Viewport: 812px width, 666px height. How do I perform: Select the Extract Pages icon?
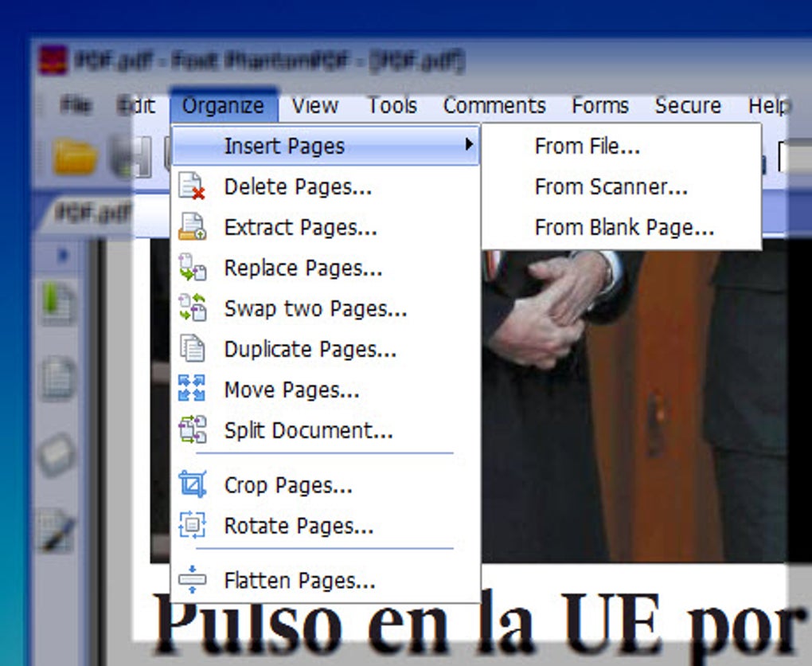pos(191,227)
